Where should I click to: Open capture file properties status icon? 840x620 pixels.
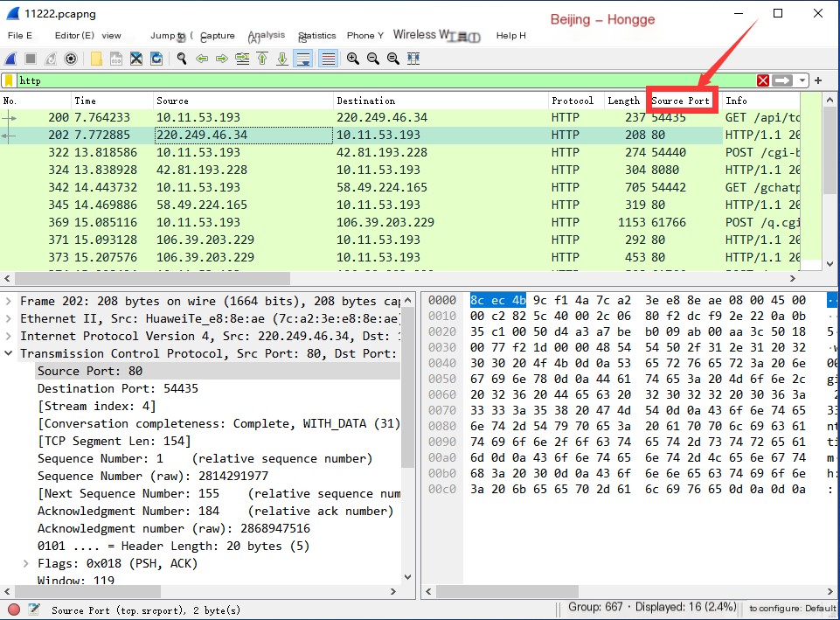click(x=34, y=610)
